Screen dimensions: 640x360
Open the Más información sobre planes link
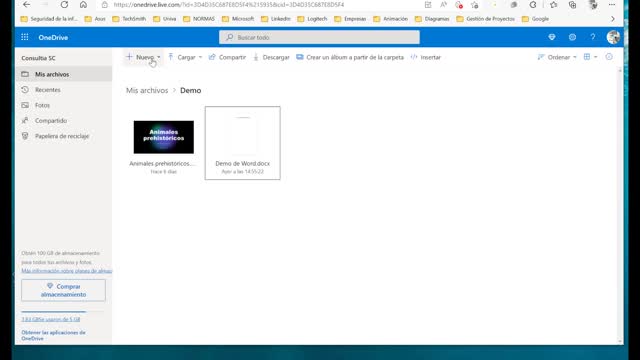[67, 271]
